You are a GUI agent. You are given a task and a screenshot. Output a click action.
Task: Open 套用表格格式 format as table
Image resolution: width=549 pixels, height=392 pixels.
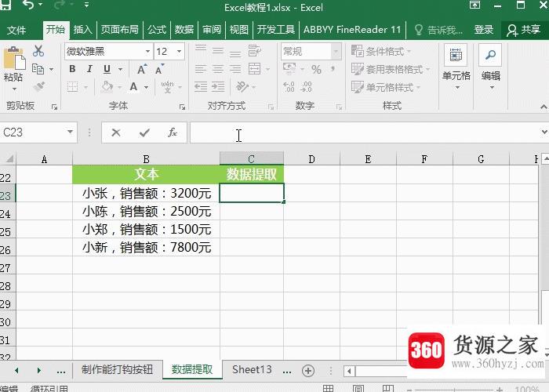point(391,69)
